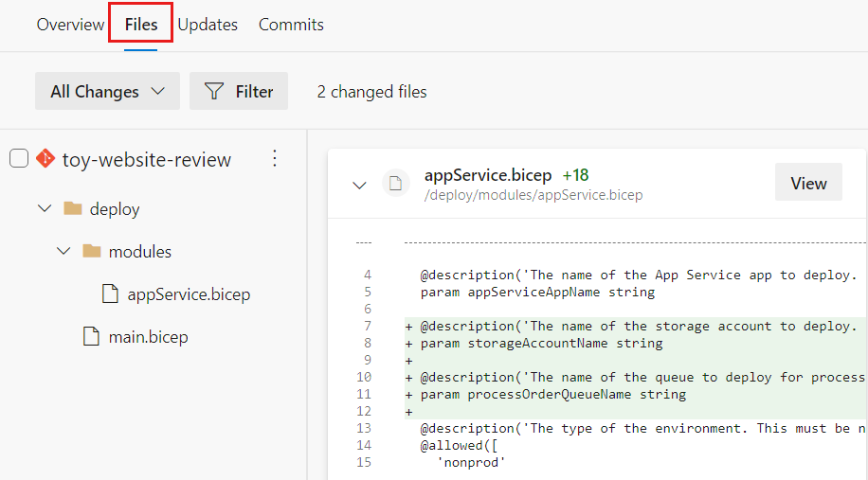Click the /deploy/modules/appService.bicep path text

pyautogui.click(x=533, y=195)
